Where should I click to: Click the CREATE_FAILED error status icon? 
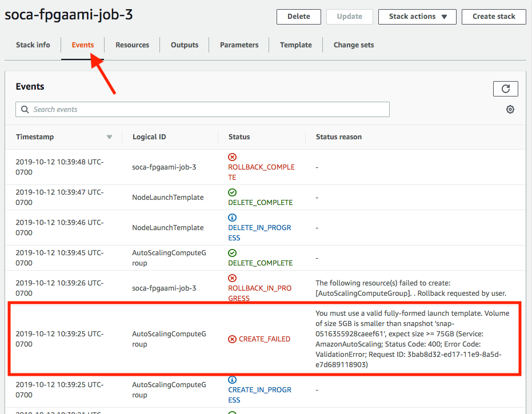(232, 339)
